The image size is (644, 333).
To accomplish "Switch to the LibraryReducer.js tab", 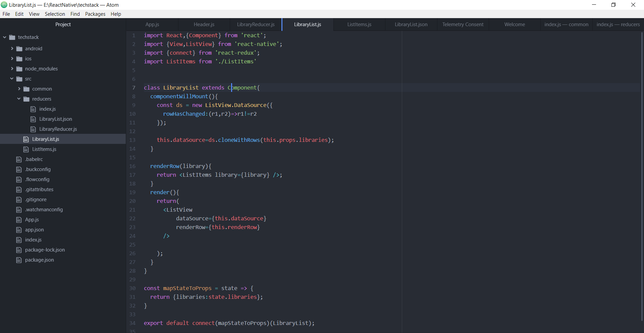I will (256, 24).
